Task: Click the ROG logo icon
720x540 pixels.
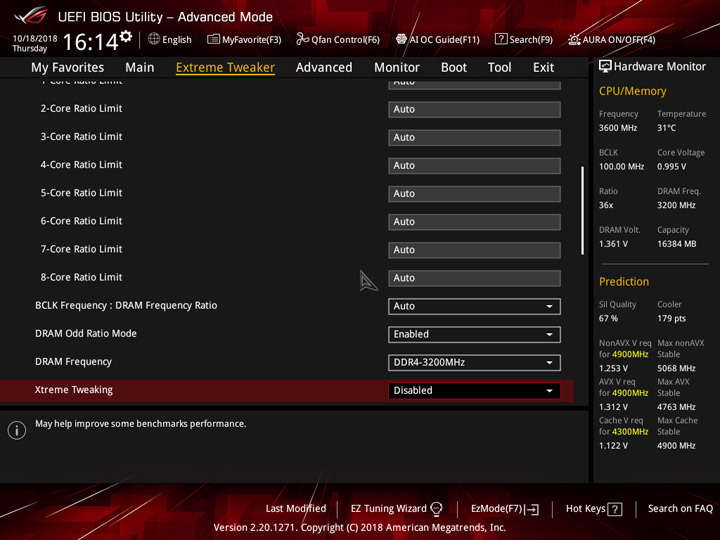Action: tap(30, 16)
